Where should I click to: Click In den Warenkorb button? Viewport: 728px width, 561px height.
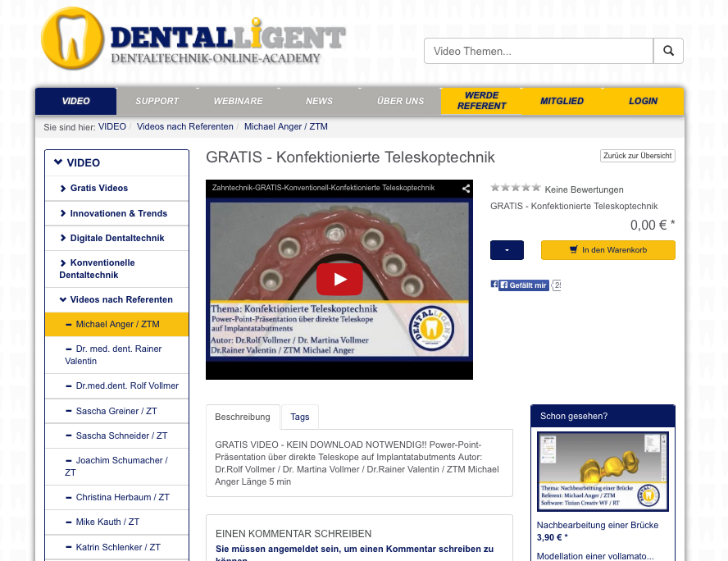click(608, 250)
